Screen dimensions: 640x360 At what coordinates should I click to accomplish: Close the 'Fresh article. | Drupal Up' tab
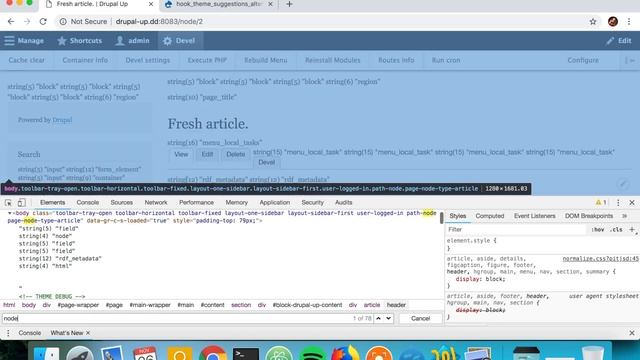coord(151,4)
